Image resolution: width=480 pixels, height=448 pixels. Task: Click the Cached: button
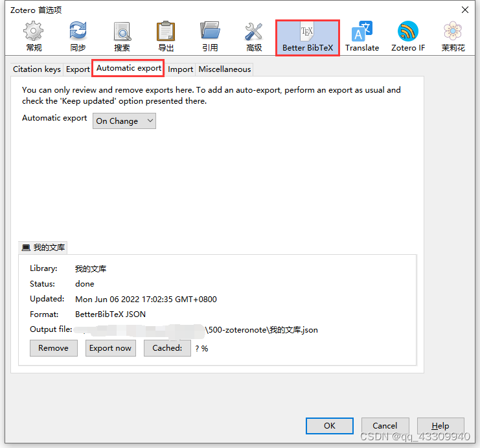[x=167, y=348]
